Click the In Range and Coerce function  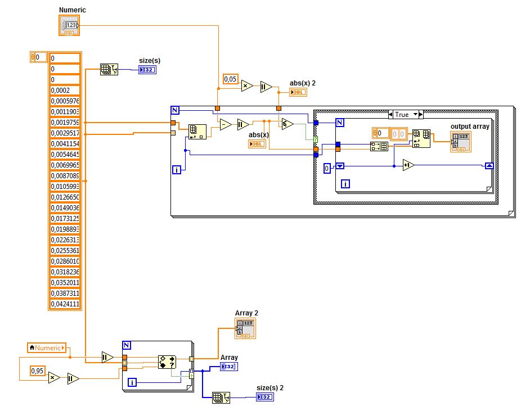(x=167, y=362)
